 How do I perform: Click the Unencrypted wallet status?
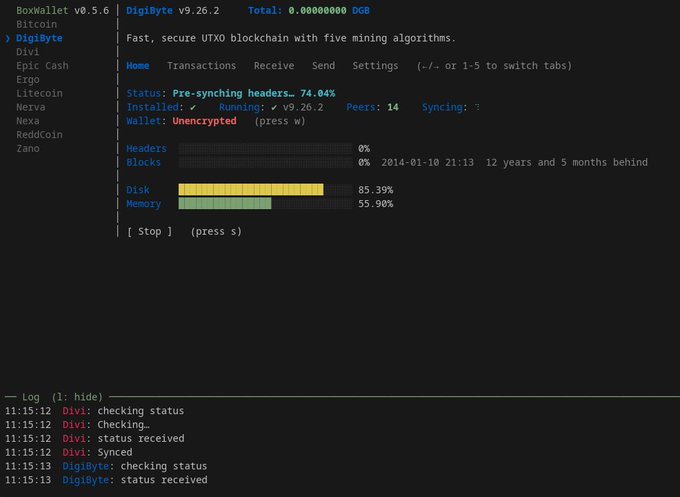click(204, 121)
